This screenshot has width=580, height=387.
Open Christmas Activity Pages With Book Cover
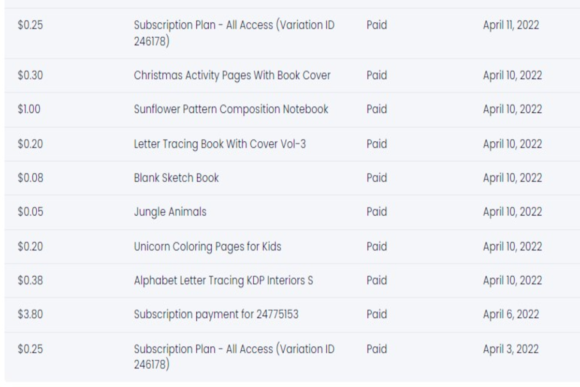pos(232,75)
